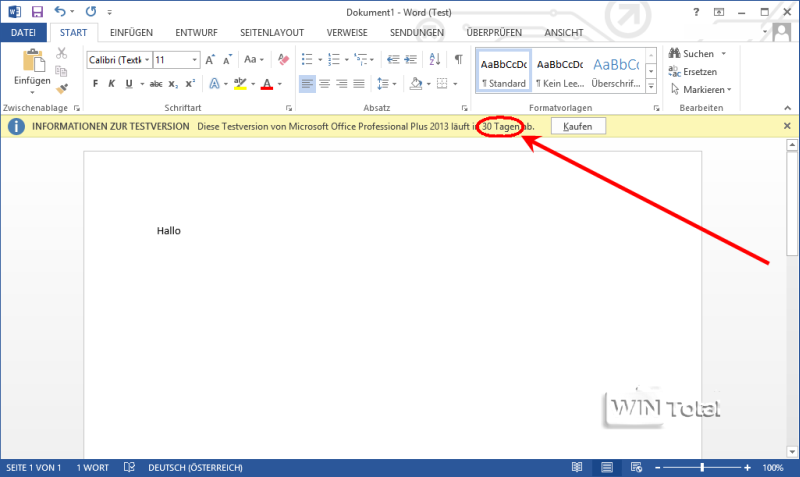The height and width of the screenshot is (477, 800).
Task: Open the font name Calibri dropdown
Action: pyautogui.click(x=147, y=60)
